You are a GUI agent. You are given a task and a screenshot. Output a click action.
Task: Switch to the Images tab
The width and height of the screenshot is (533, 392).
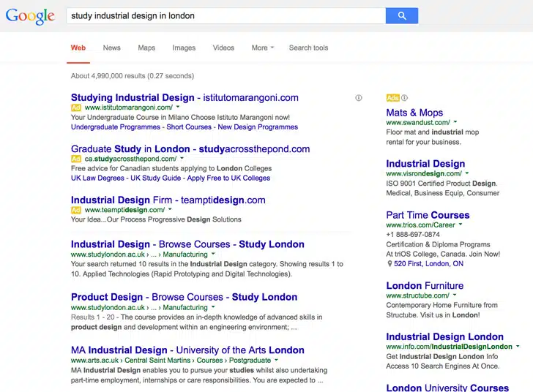click(x=184, y=48)
